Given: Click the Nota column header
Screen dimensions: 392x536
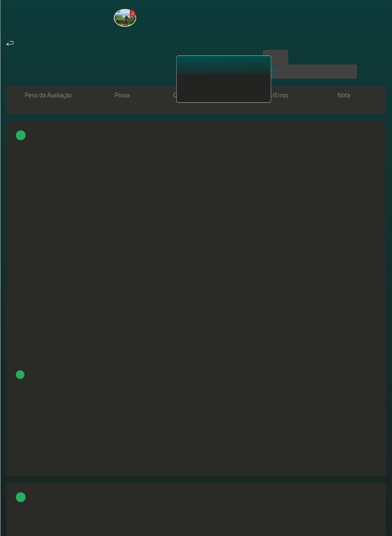Looking at the screenshot, I should click(x=343, y=95).
